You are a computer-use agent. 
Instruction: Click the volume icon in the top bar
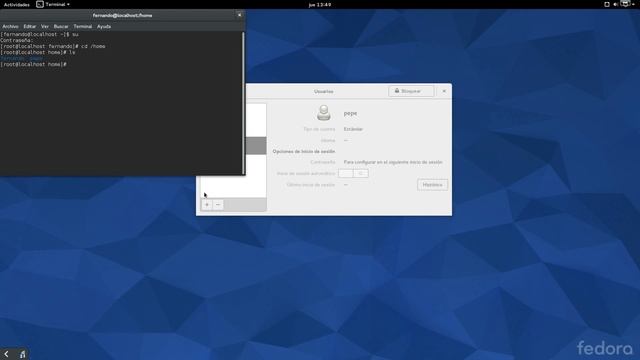pos(616,4)
